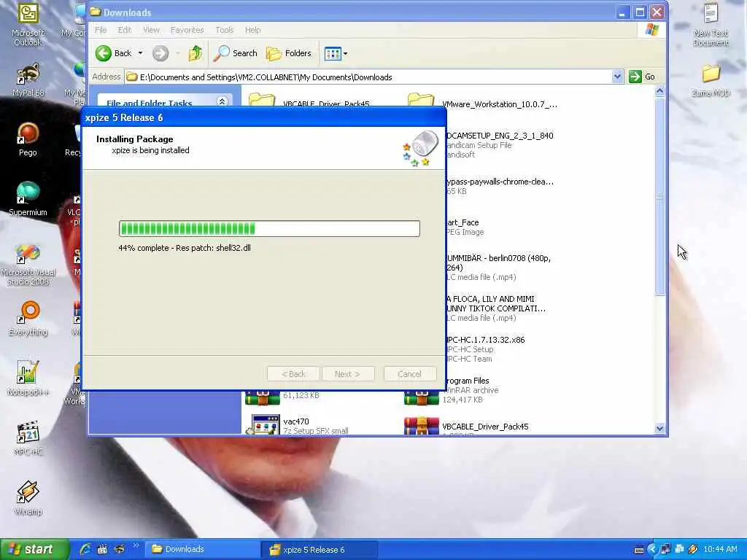
Task: Toggle Folders pane in Downloads window
Action: (x=289, y=53)
